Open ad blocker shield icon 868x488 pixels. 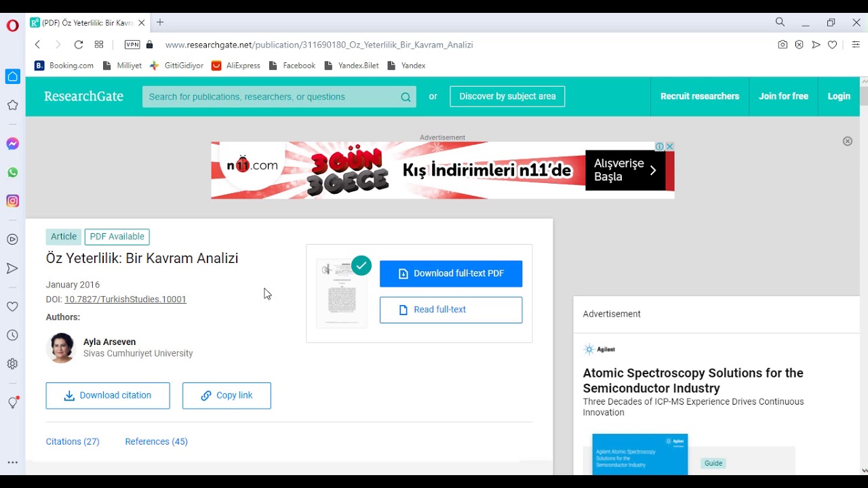tap(799, 45)
